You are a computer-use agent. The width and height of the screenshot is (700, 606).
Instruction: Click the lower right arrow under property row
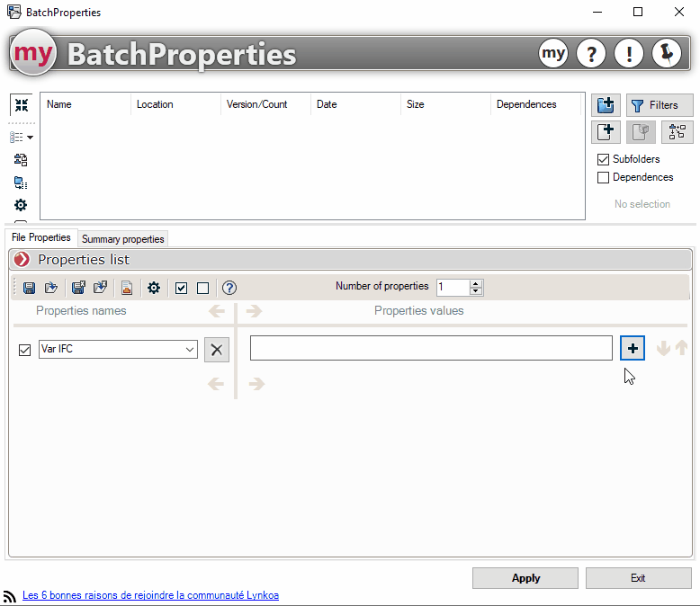pyautogui.click(x=256, y=384)
